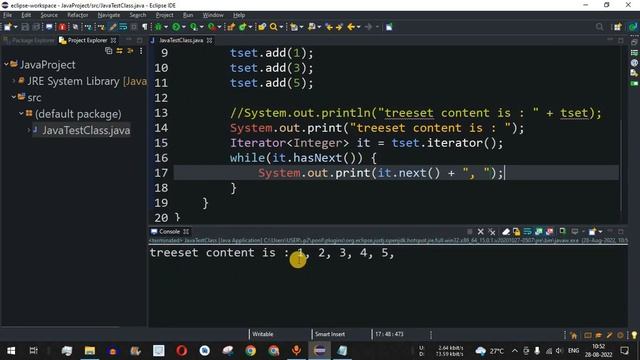
Task: Toggle Show Whitespace Characters pilcrow icon
Action: tap(144, 27)
